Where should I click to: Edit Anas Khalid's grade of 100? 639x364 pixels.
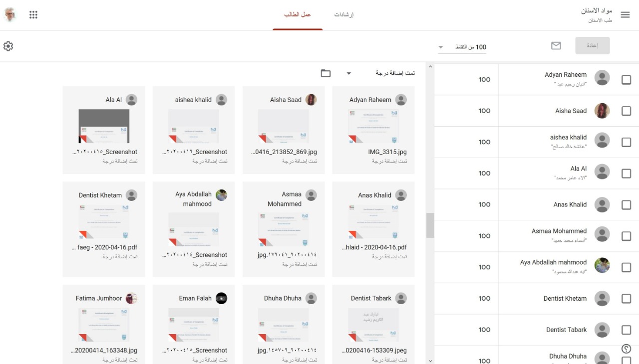[x=484, y=204]
